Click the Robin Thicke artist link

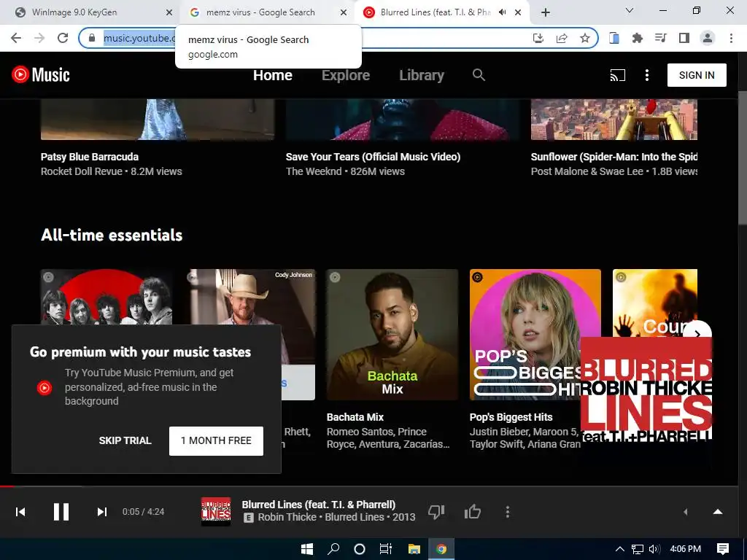coord(287,517)
